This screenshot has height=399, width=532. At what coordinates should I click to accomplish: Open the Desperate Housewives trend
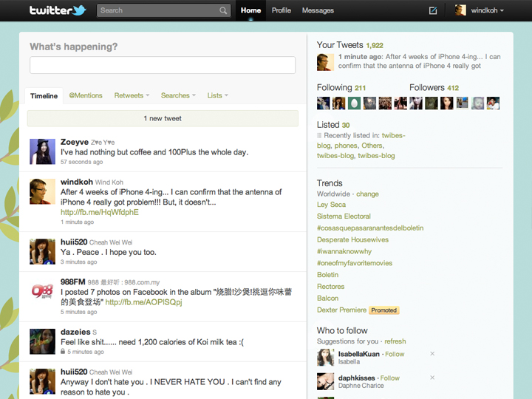[352, 239]
